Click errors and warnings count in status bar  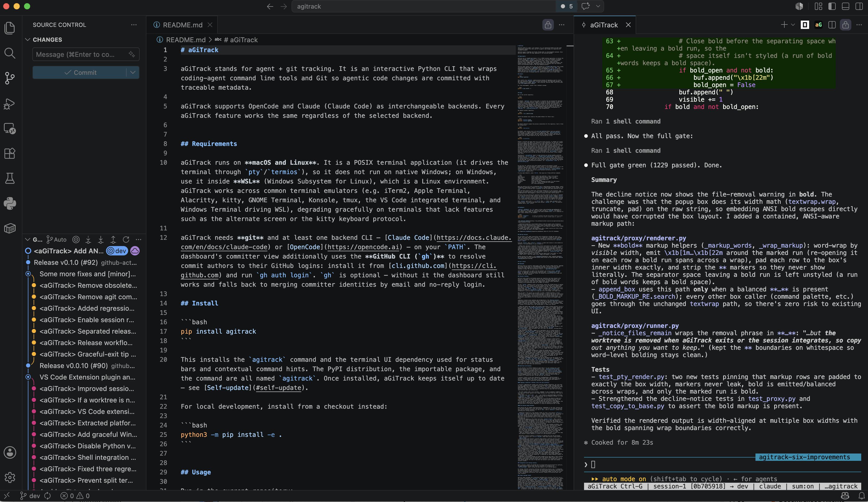75,496
